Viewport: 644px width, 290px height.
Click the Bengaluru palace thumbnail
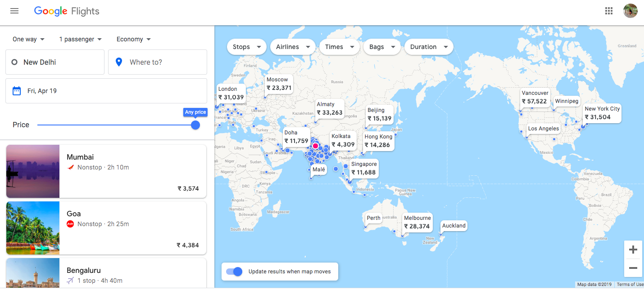tap(33, 273)
